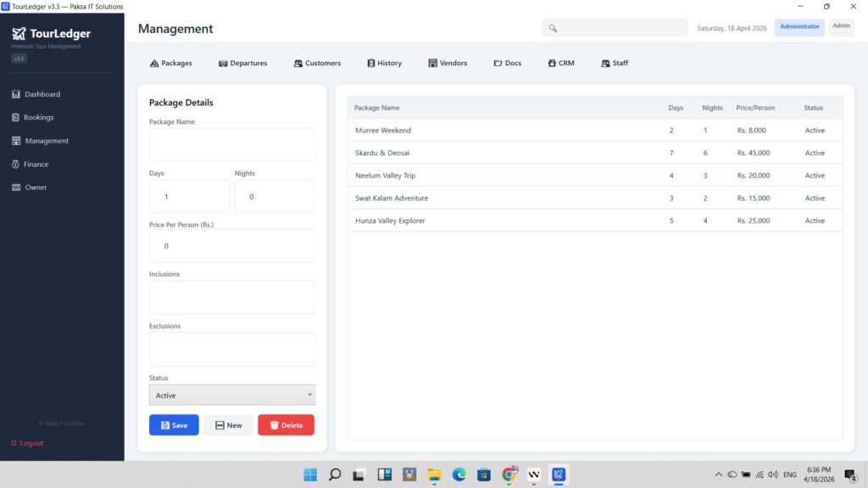The width and height of the screenshot is (868, 488).
Task: Open Microsoft Edge from the taskbar
Action: click(x=459, y=474)
